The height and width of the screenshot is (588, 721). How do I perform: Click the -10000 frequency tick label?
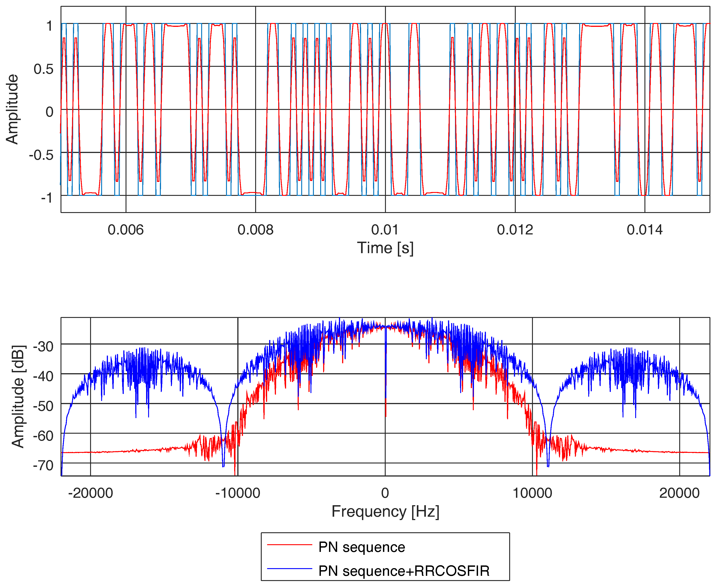(x=238, y=493)
